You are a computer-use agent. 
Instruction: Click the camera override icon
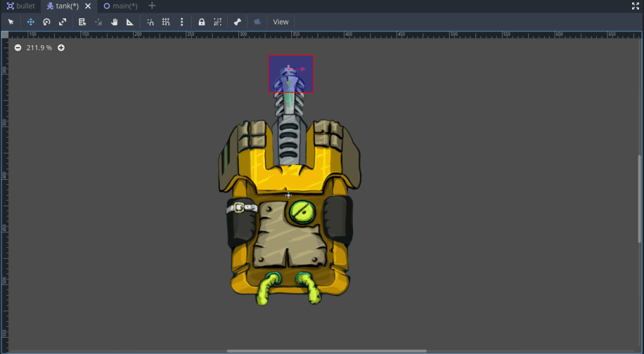[257, 22]
